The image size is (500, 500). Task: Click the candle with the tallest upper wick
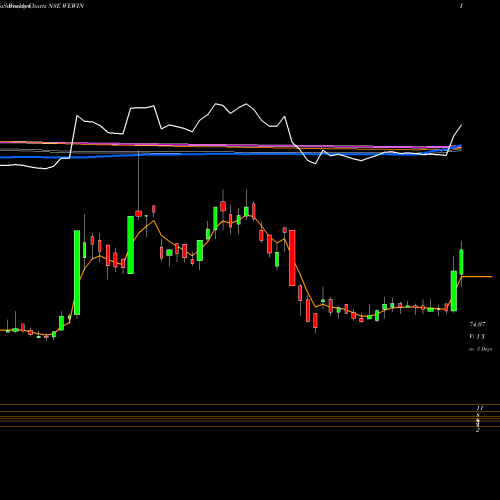pyautogui.click(x=139, y=213)
